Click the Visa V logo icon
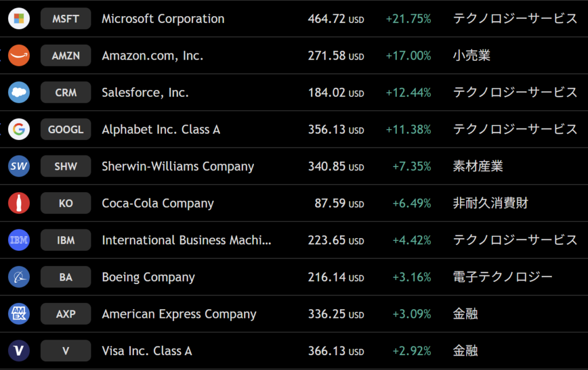 19,350
